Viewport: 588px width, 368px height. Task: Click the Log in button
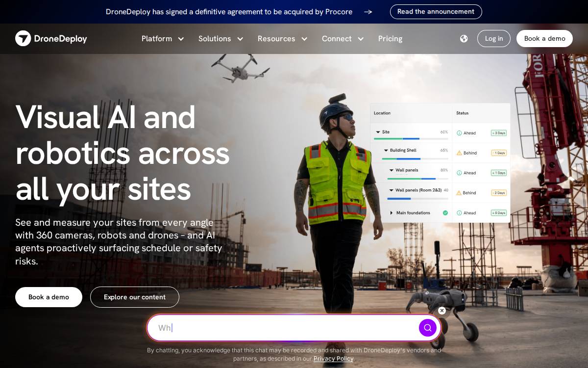pyautogui.click(x=494, y=39)
